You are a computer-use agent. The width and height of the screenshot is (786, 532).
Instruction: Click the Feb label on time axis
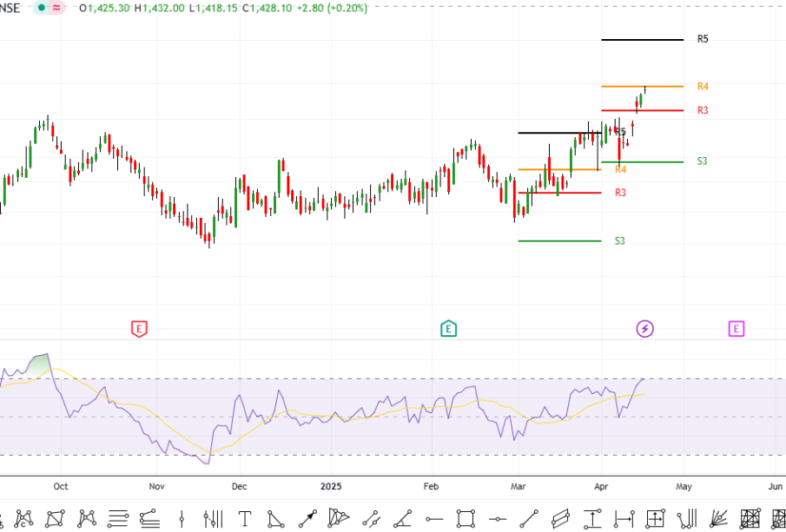(x=431, y=486)
